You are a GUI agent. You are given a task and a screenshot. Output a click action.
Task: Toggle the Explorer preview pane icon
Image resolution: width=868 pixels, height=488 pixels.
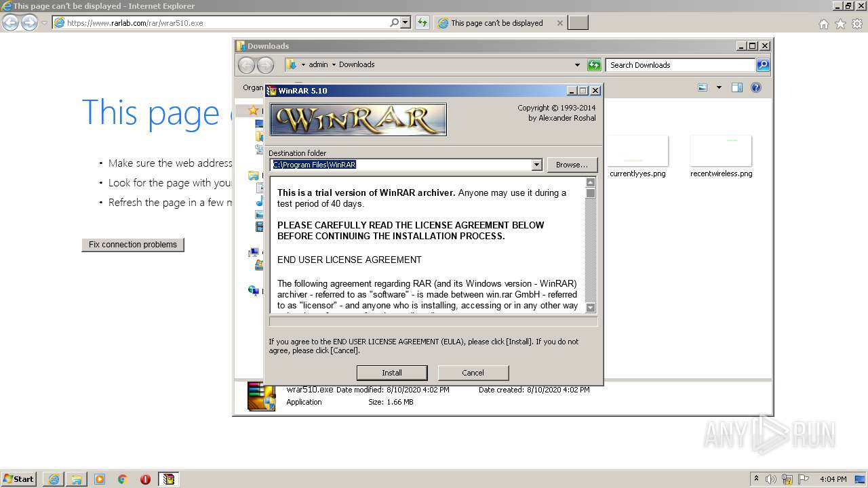(737, 87)
